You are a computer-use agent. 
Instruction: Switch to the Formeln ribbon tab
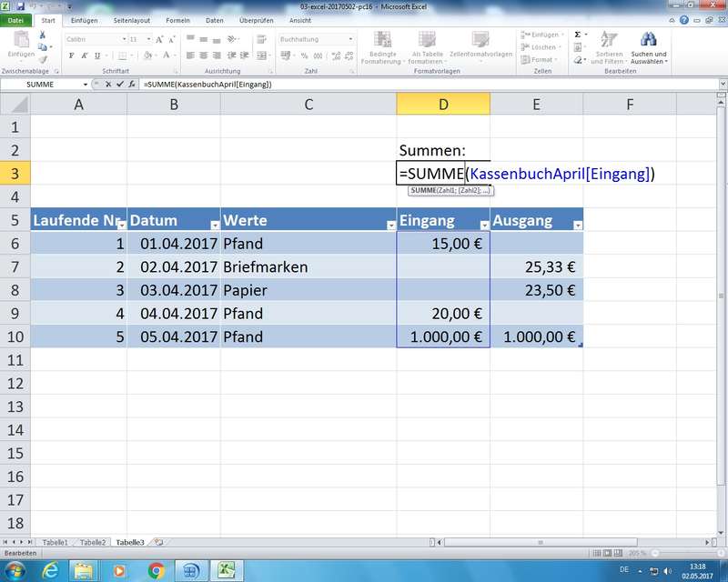[177, 20]
